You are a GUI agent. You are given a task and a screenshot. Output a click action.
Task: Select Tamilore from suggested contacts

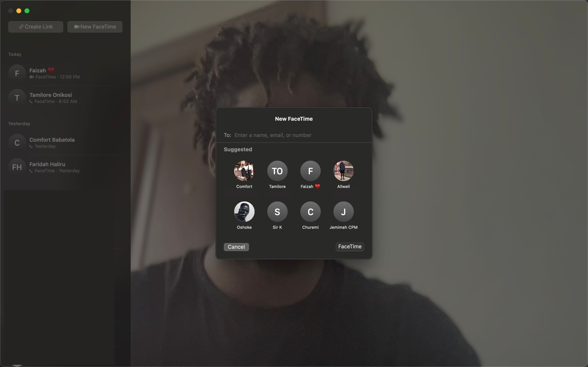pos(277,171)
